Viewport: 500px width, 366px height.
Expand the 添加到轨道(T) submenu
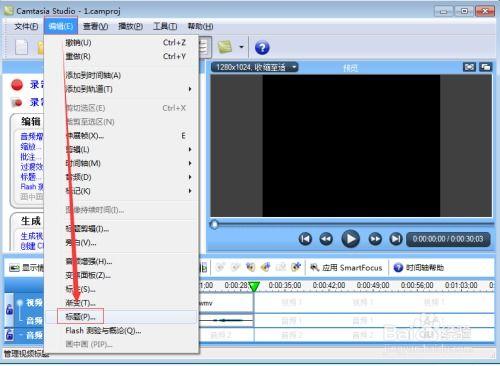[x=128, y=89]
